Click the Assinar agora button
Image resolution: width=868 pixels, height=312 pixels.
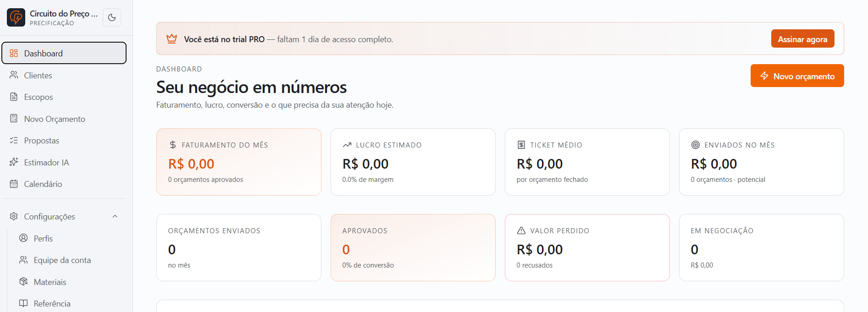coord(802,39)
